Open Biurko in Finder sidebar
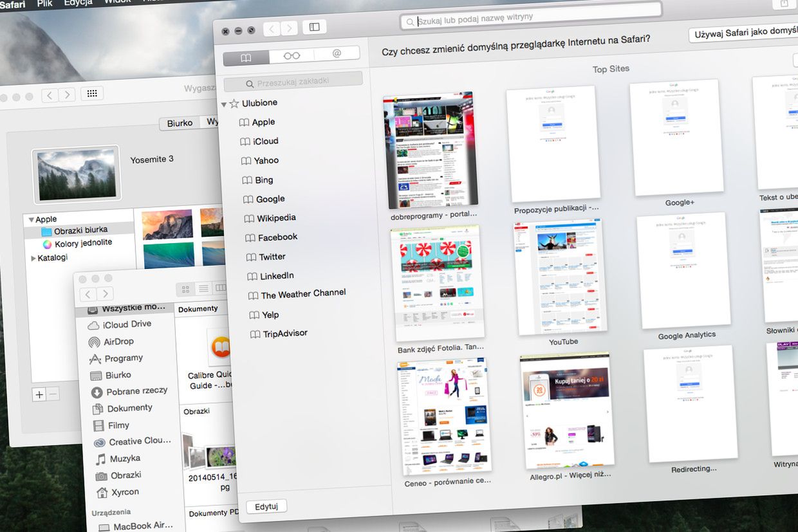798x532 pixels. (111, 375)
